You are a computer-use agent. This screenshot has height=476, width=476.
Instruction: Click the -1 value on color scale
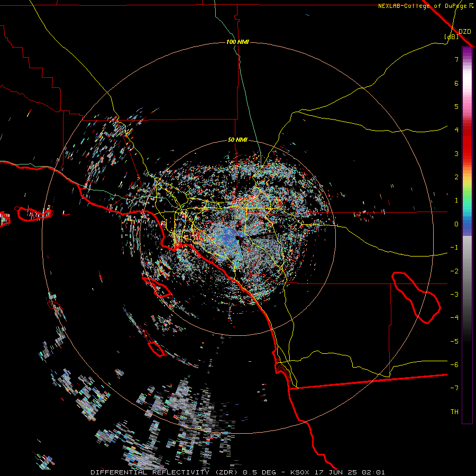tap(454, 248)
